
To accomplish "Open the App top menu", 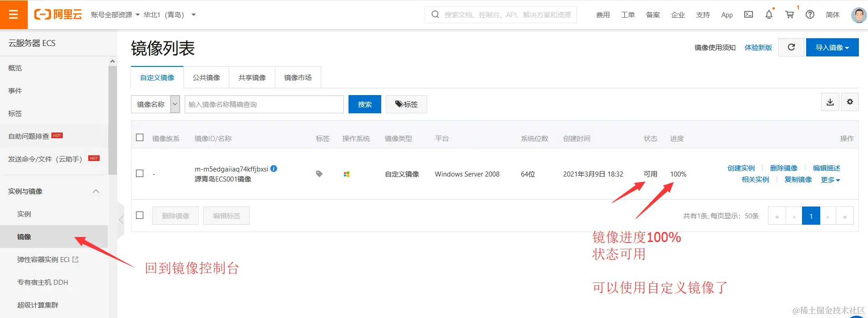I will pyautogui.click(x=727, y=15).
